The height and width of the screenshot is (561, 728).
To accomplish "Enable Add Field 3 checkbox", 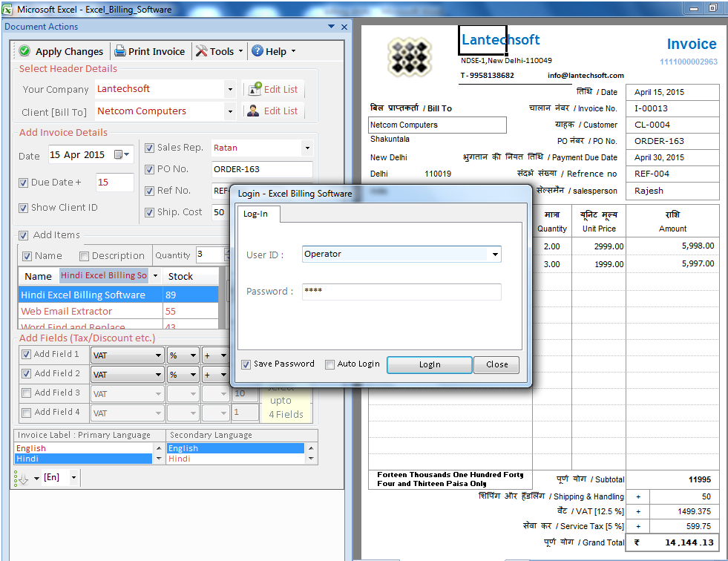I will [27, 393].
